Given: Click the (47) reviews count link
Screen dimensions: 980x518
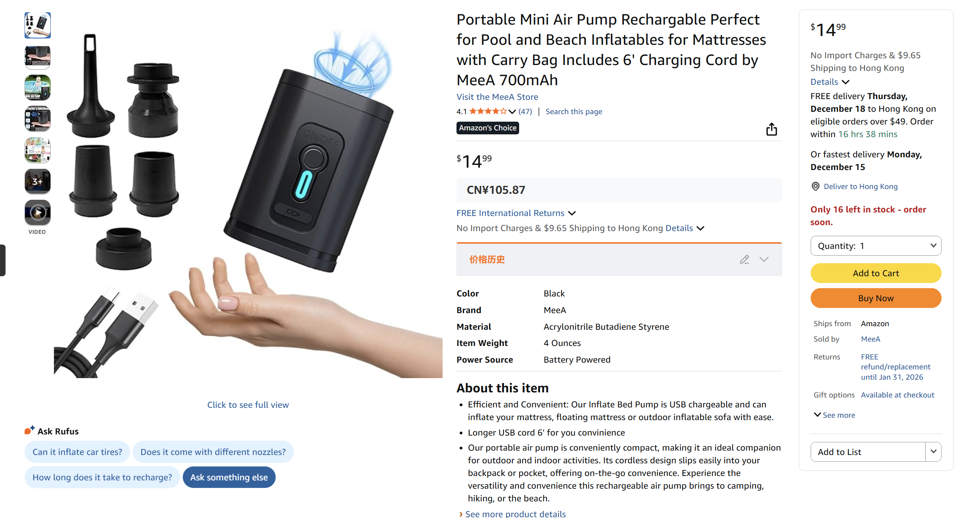Looking at the screenshot, I should (525, 111).
